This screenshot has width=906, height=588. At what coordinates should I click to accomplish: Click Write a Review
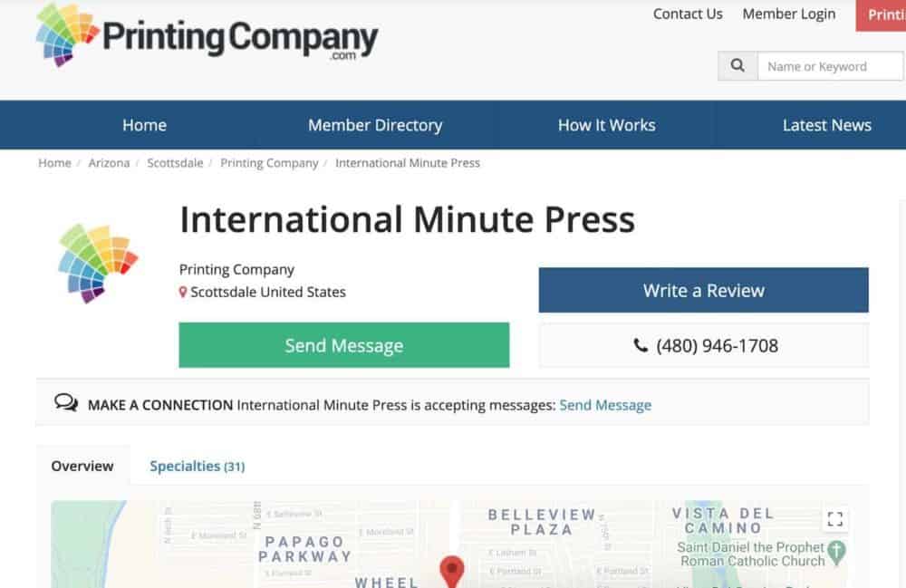tap(704, 290)
